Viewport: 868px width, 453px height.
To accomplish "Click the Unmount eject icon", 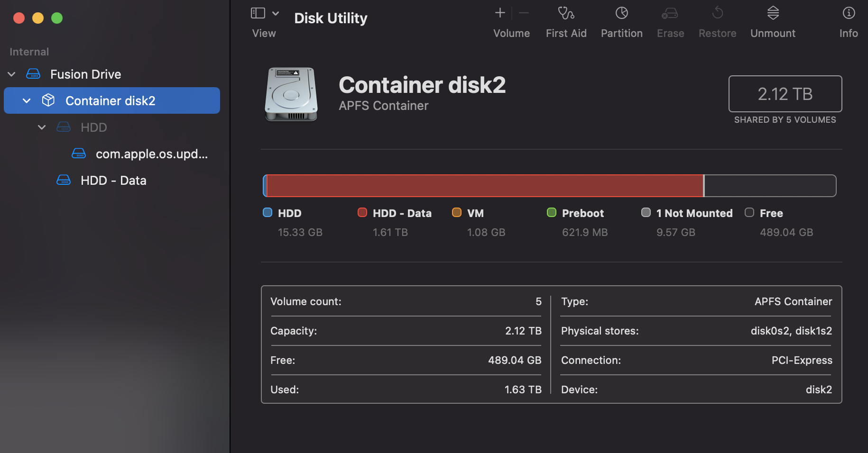I will (773, 13).
